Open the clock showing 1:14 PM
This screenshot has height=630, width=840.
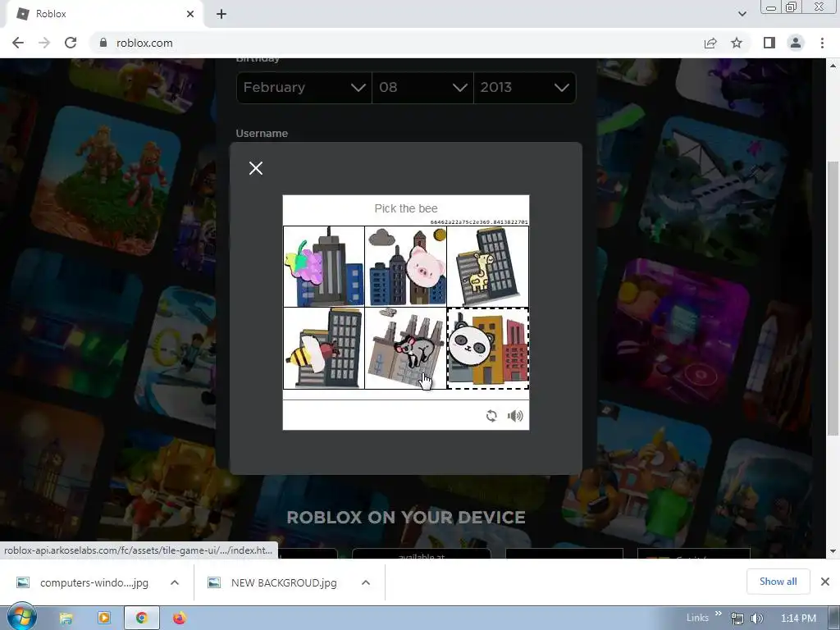(798, 619)
